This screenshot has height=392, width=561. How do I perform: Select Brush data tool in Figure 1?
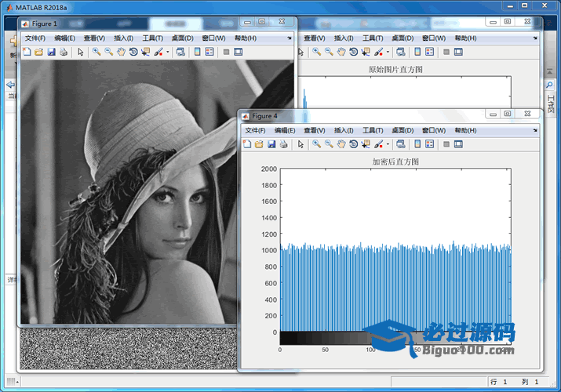coord(158,52)
